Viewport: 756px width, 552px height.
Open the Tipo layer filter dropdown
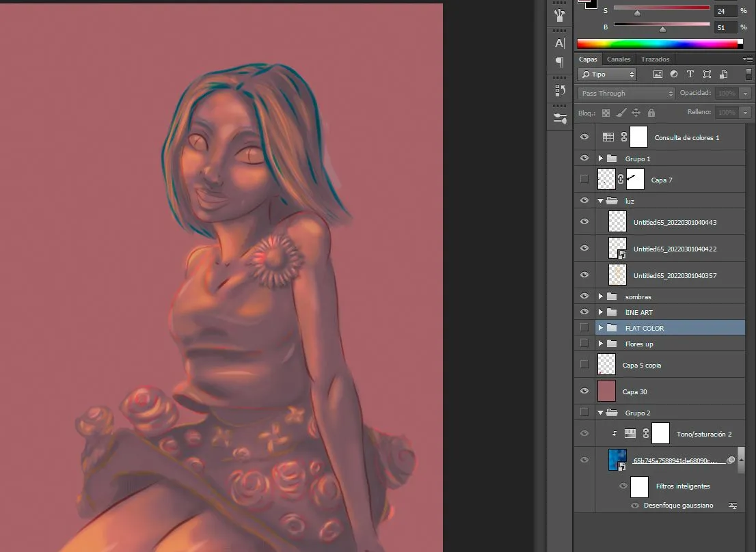607,74
